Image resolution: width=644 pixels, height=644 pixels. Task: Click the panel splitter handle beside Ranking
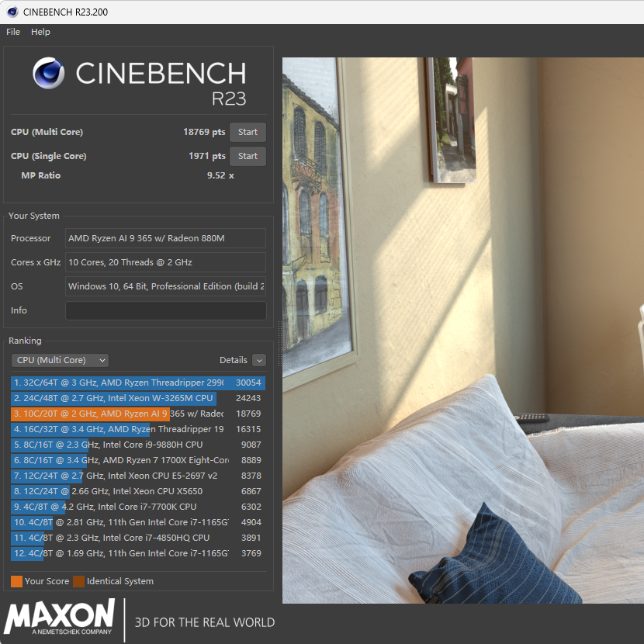tap(280, 345)
